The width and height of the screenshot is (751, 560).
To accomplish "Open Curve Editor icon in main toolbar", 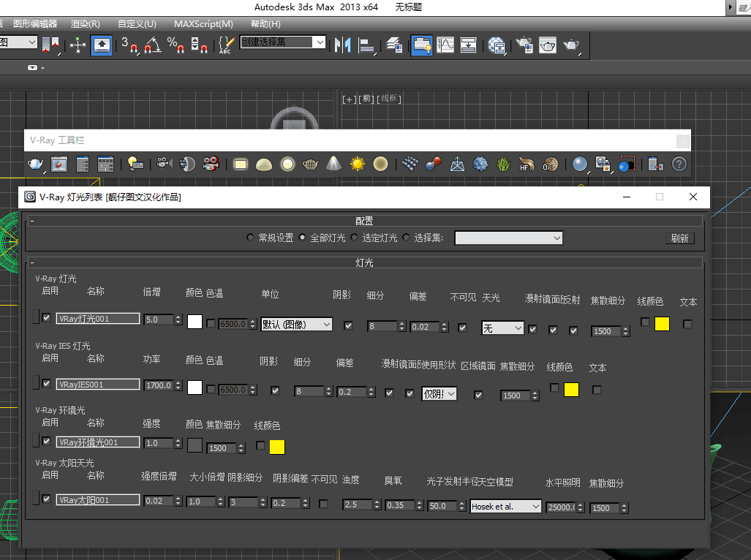I will click(x=445, y=45).
